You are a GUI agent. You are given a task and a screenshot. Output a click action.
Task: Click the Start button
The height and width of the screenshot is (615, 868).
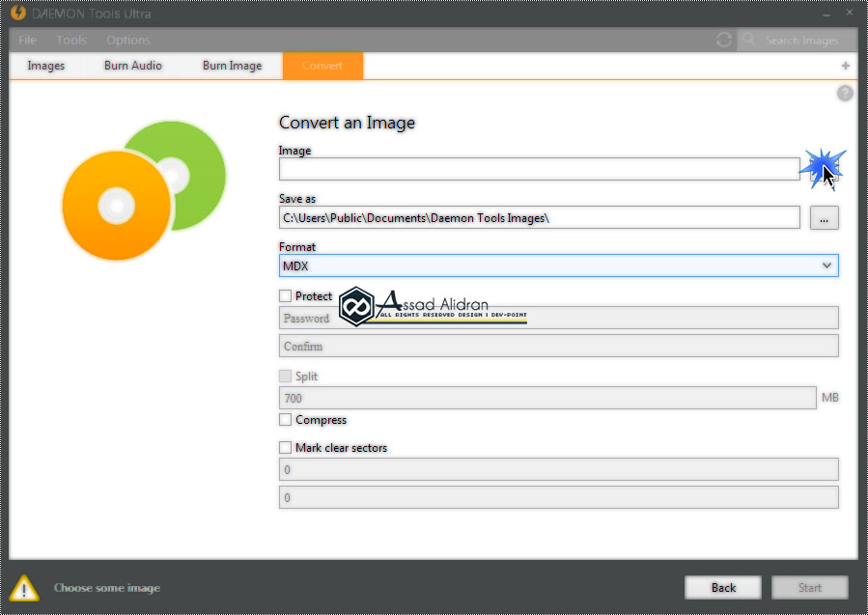click(810, 588)
